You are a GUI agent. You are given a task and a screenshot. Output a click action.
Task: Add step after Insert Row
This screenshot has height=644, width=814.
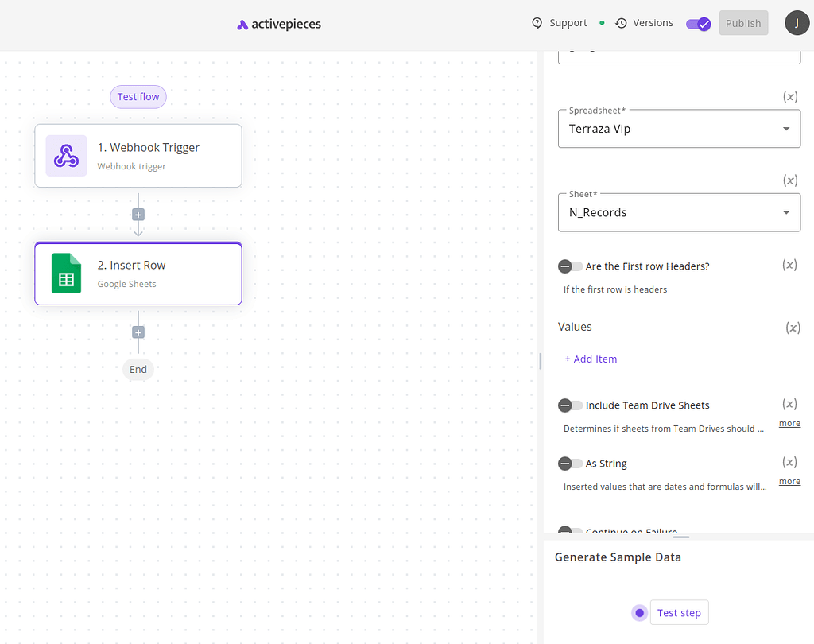click(138, 332)
